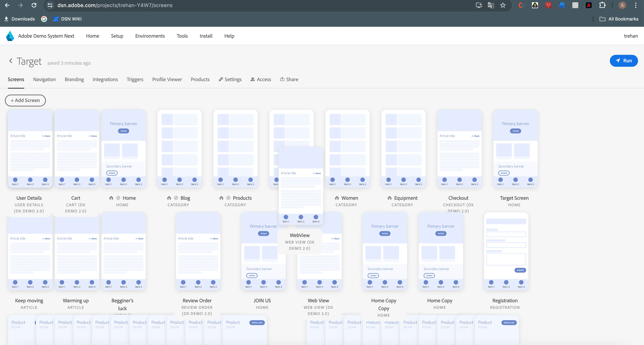This screenshot has height=345, width=644.
Task: Open the Google bookmark icon
Action: [x=44, y=19]
